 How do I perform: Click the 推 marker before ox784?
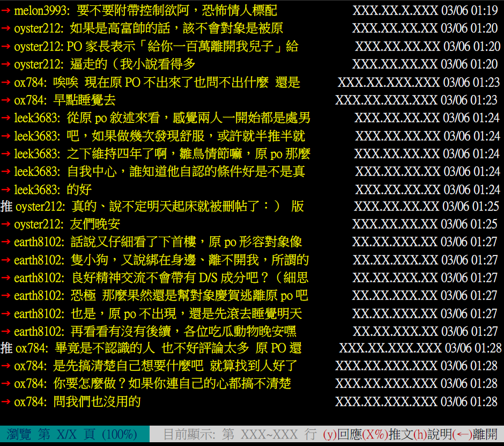point(6,348)
